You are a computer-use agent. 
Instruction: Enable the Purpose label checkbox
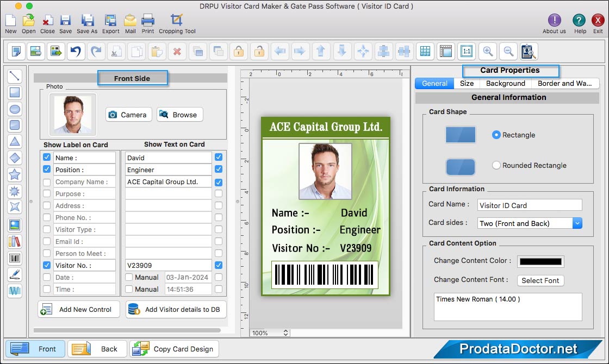coord(47,193)
